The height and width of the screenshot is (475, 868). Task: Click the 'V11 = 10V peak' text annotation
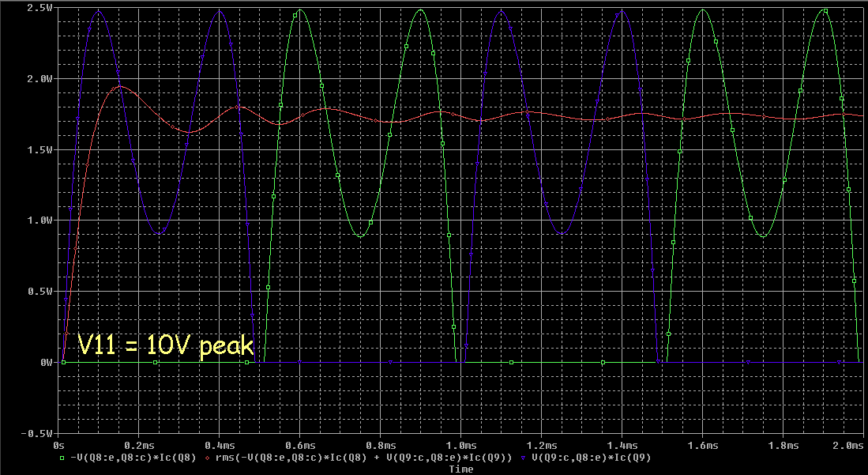click(165, 345)
